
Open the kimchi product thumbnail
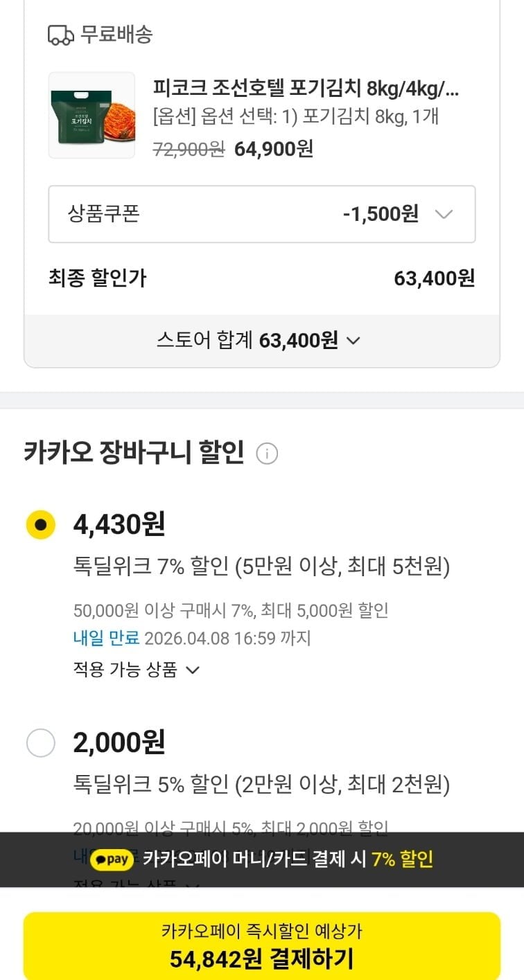[91, 115]
